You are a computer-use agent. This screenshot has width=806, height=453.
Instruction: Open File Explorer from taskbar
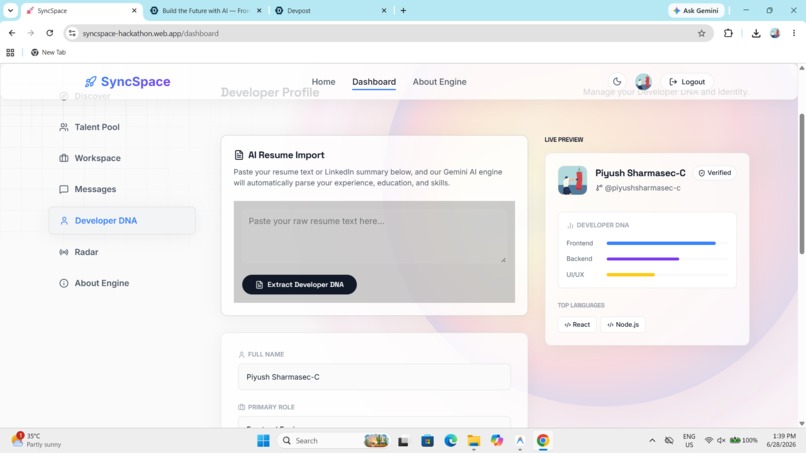click(473, 441)
